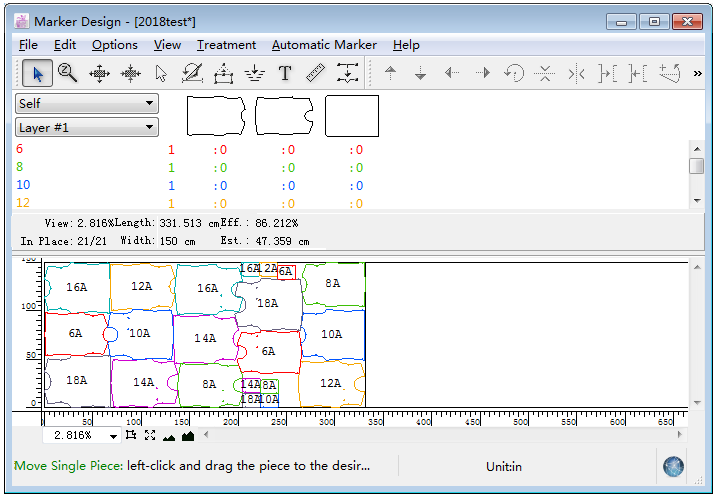Expand toolbar overflow chevron

(x=697, y=73)
